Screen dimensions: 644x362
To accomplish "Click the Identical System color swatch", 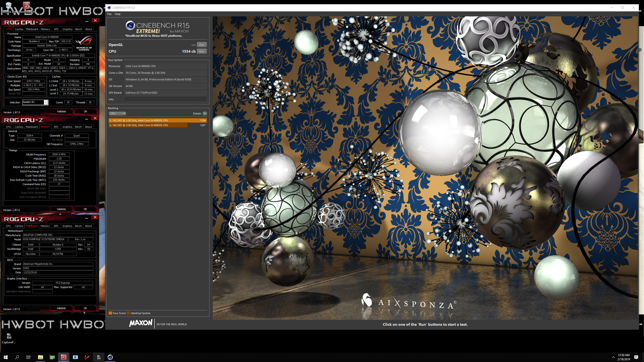I will coord(128,313).
